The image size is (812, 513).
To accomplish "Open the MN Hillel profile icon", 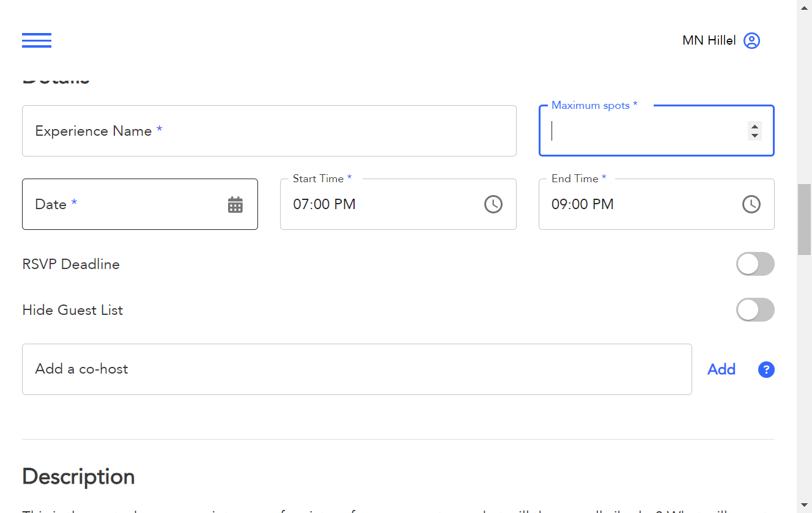I will pos(751,41).
